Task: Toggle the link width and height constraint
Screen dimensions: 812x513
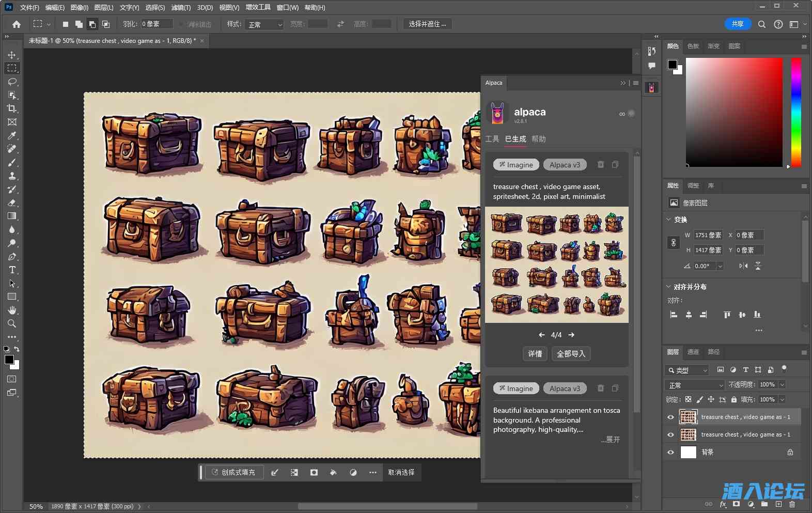Action: [x=673, y=242]
